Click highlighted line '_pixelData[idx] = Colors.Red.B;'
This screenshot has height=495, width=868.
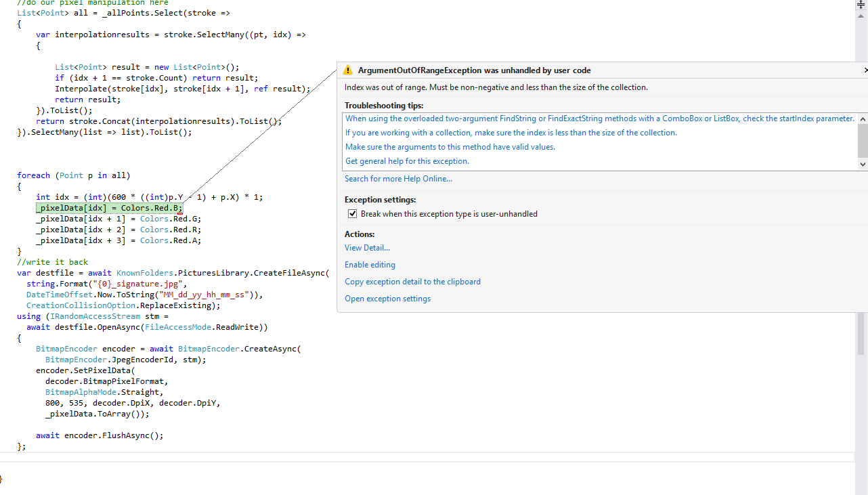pyautogui.click(x=109, y=208)
